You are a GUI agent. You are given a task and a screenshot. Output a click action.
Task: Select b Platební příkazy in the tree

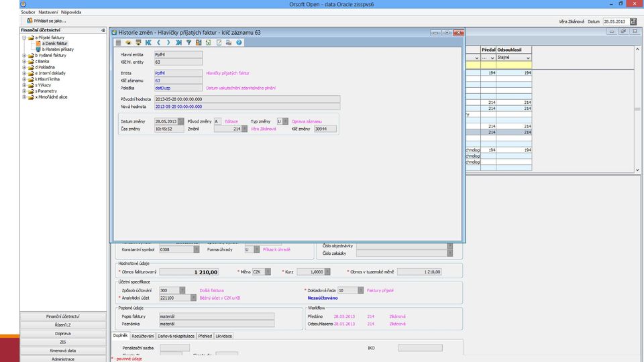[x=58, y=49]
